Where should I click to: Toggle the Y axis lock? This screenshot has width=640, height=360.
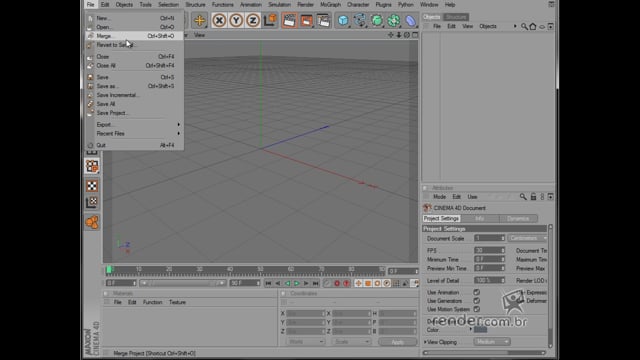[x=236, y=20]
